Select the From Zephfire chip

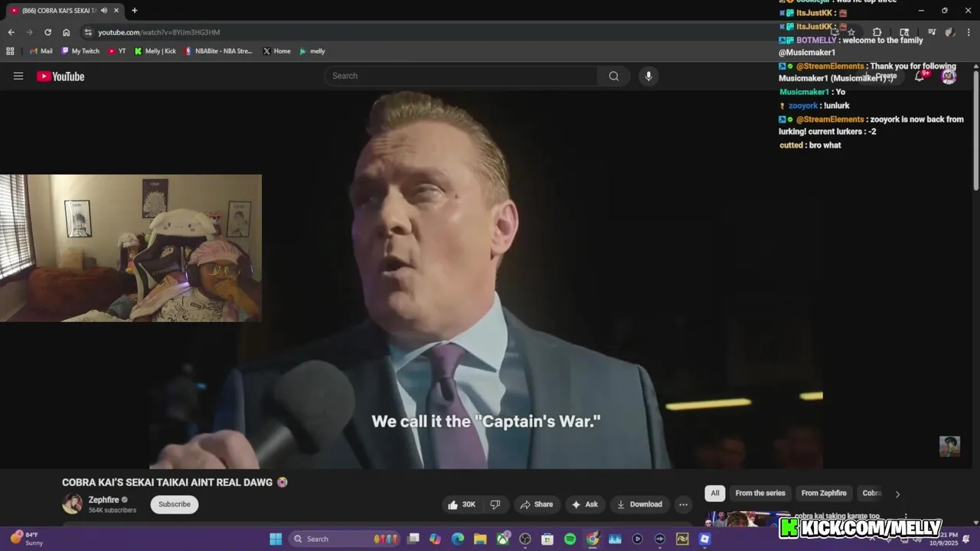tap(824, 493)
